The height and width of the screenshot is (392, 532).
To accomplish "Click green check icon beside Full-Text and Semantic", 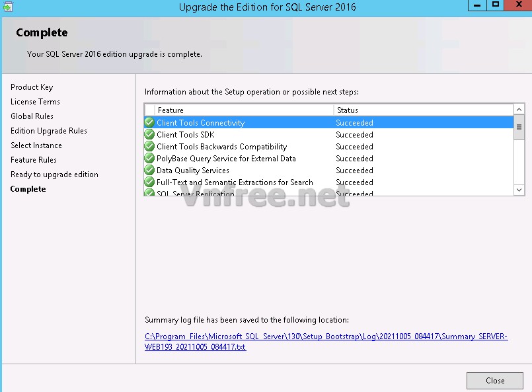I will tap(149, 182).
